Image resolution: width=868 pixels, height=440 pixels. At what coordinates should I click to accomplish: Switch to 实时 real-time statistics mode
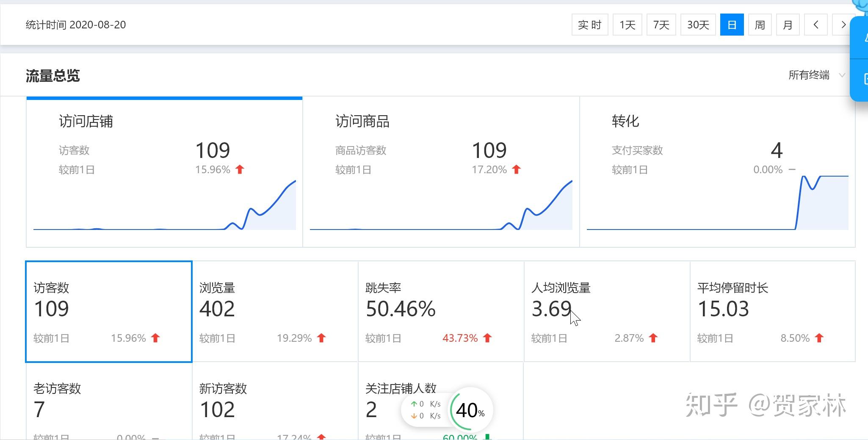click(x=590, y=25)
